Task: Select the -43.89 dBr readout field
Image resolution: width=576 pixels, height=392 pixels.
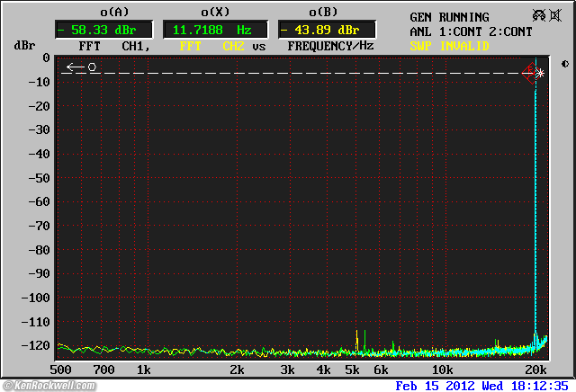Action: pyautogui.click(x=327, y=30)
